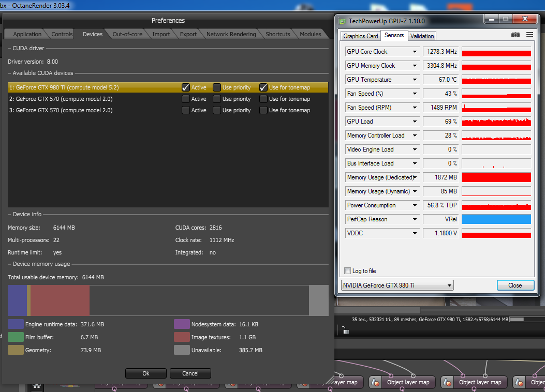Click the 1872 MB memory usage value
The width and height of the screenshot is (545, 392).
click(x=441, y=177)
